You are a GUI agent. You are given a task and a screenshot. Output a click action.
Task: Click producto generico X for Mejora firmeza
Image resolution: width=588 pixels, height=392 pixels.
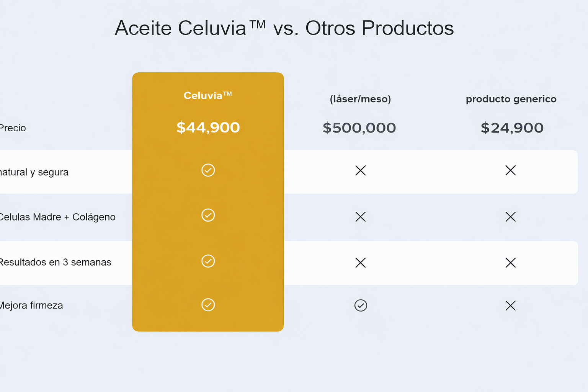[511, 305]
